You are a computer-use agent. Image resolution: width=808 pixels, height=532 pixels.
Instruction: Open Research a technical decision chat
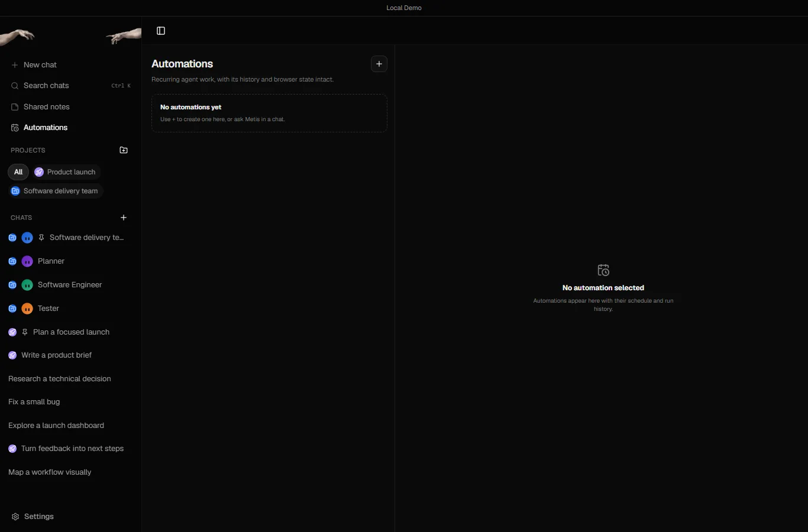point(70,379)
